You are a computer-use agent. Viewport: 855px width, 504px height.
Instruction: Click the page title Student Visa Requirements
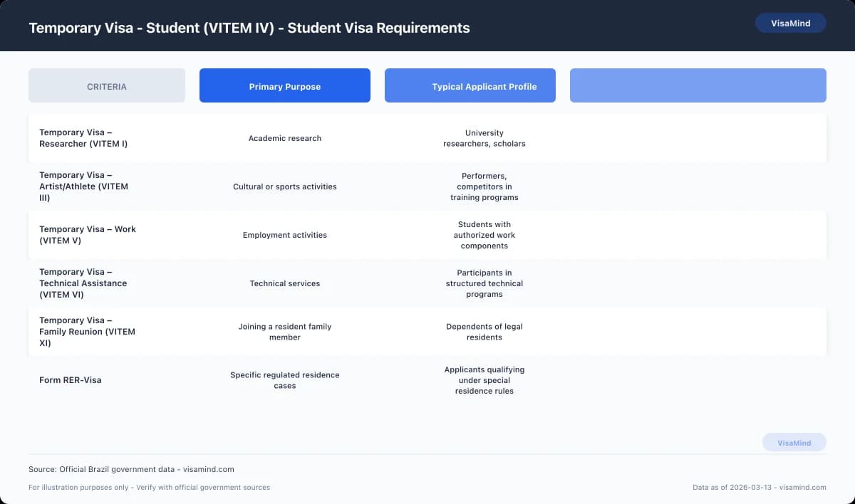point(249,28)
